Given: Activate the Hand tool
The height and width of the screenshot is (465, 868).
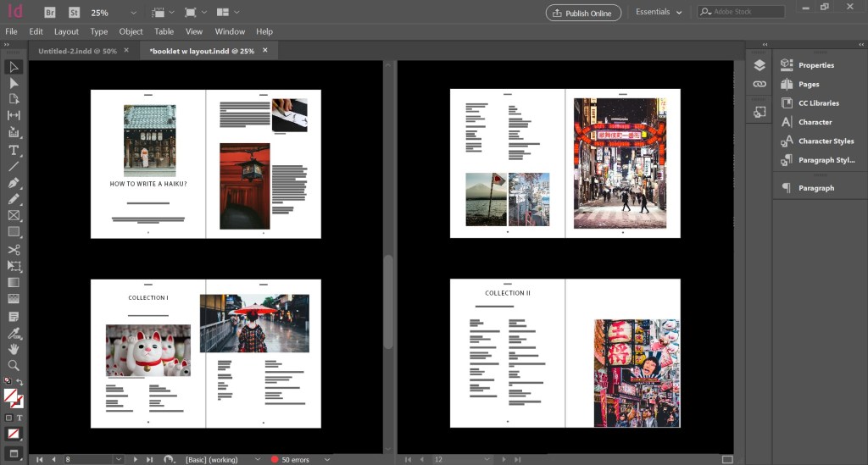Looking at the screenshot, I should pyautogui.click(x=14, y=348).
